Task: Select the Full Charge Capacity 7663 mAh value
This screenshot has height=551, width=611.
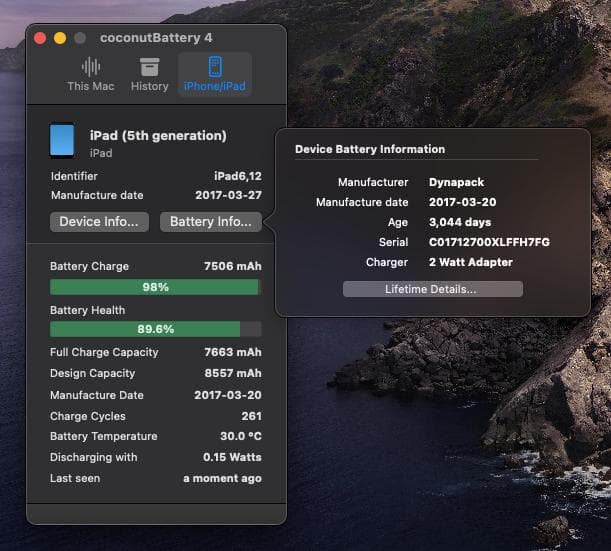Action: point(233,352)
